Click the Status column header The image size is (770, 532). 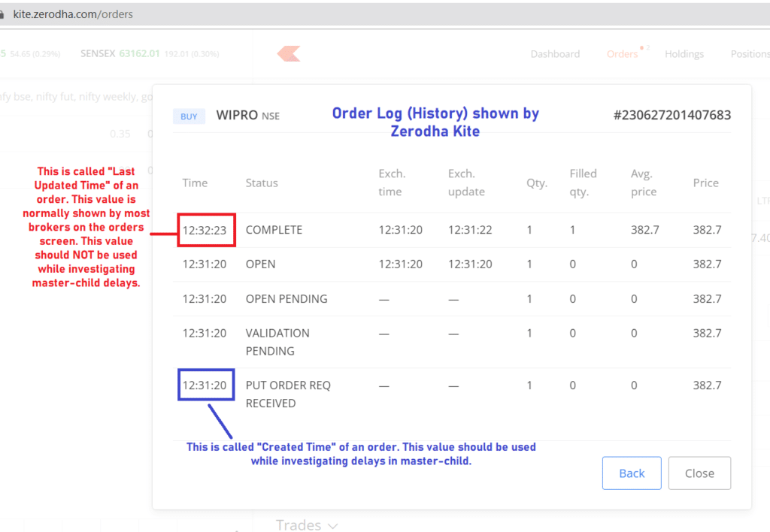pyautogui.click(x=262, y=183)
